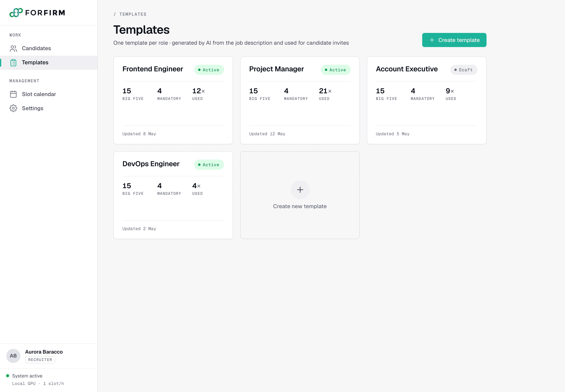Click the green System active status dot

(8, 376)
